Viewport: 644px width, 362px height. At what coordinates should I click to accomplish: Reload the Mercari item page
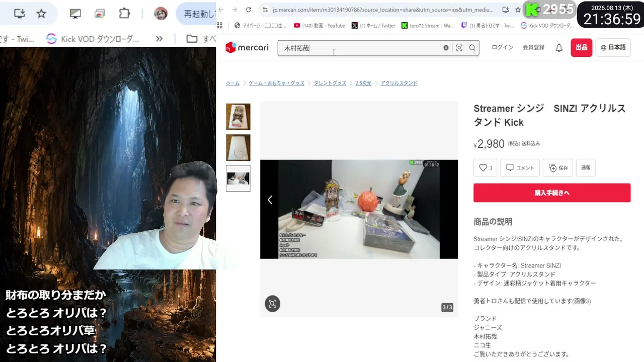[x=249, y=10]
